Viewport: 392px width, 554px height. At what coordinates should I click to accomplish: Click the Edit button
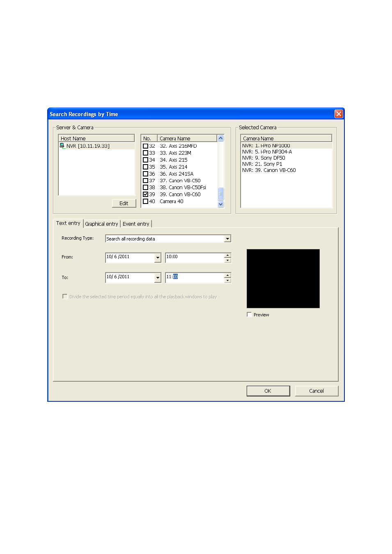124,204
